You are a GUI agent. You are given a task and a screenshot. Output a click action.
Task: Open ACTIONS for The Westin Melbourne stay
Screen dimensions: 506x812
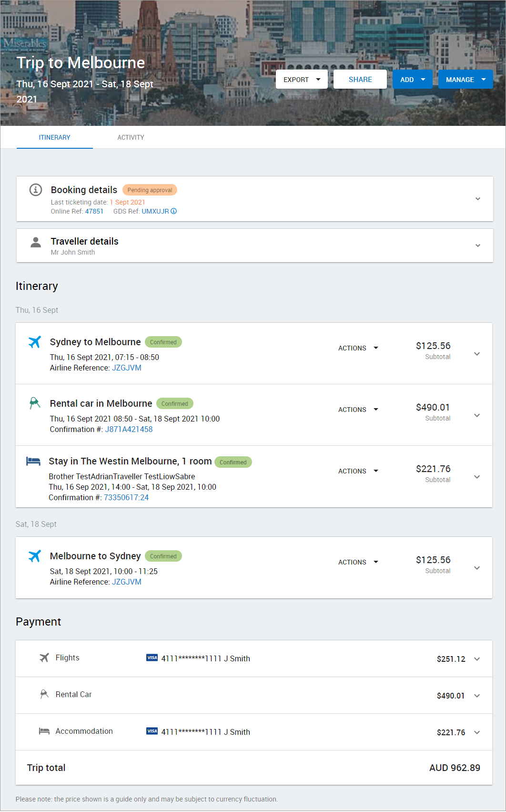click(x=358, y=471)
